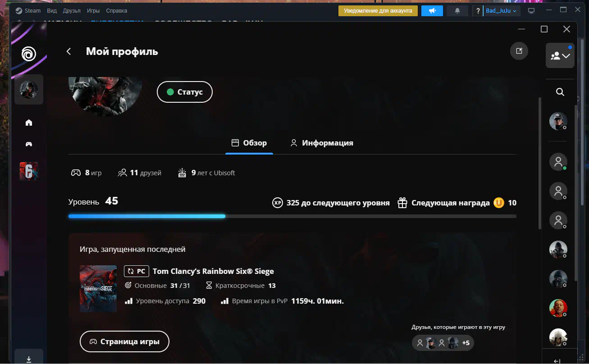Click the edit profile icon
This screenshot has height=364, width=589.
click(519, 51)
